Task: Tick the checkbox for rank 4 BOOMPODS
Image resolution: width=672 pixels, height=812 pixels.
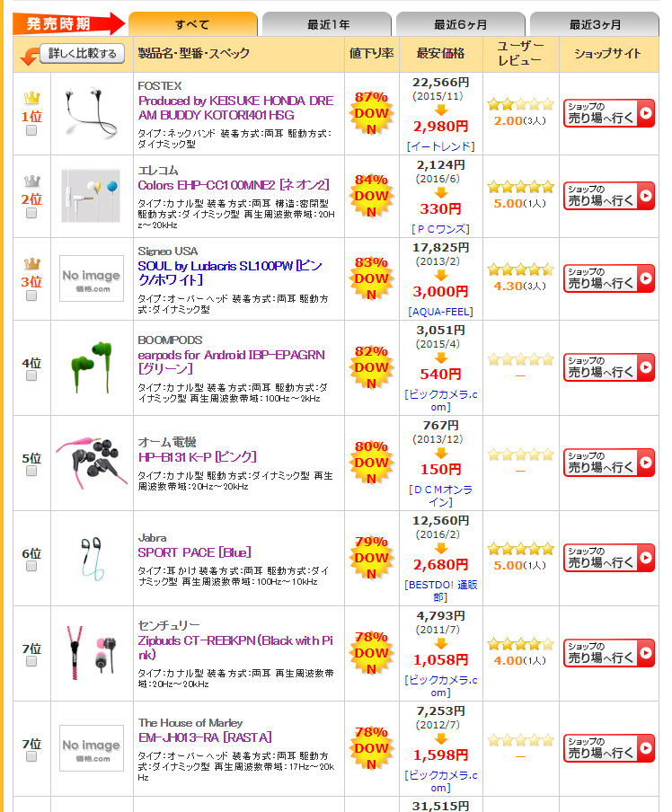Action: (31, 380)
